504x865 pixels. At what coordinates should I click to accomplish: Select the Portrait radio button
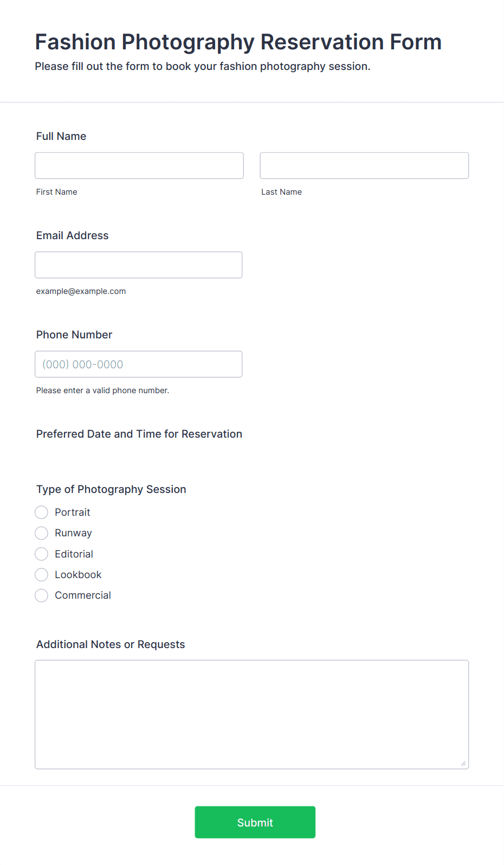click(42, 512)
